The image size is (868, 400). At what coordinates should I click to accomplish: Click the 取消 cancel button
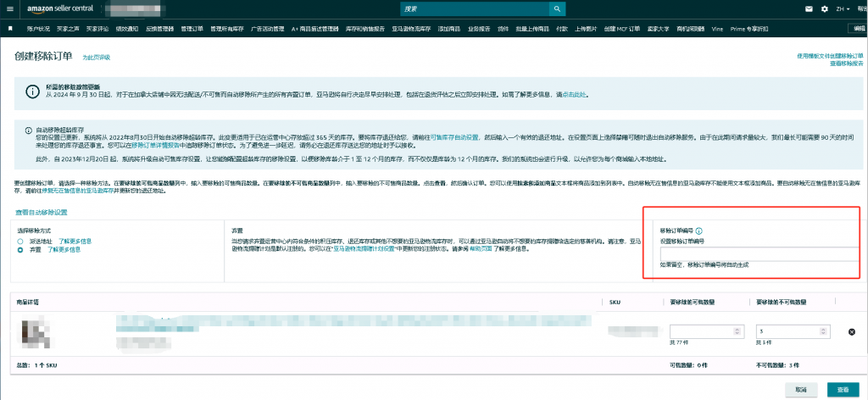coord(801,390)
